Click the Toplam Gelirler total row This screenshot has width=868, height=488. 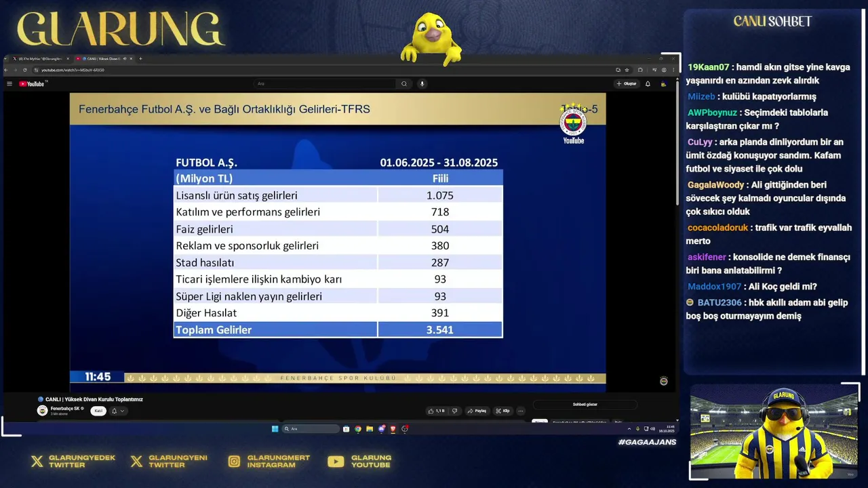tap(338, 329)
